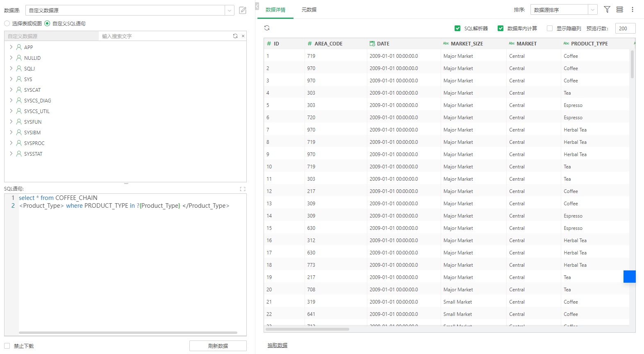Click the refresh icon above the data table
Image resolution: width=644 pixels, height=354 pixels.
coord(267,28)
